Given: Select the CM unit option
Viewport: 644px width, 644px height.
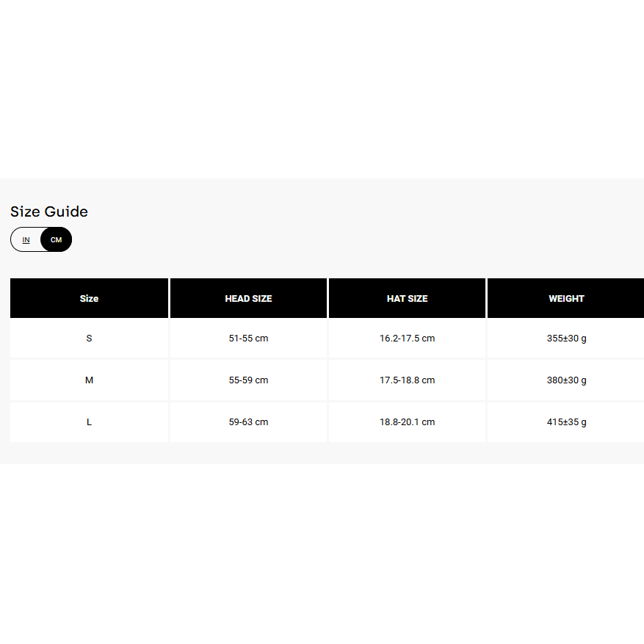Looking at the screenshot, I should tap(57, 240).
